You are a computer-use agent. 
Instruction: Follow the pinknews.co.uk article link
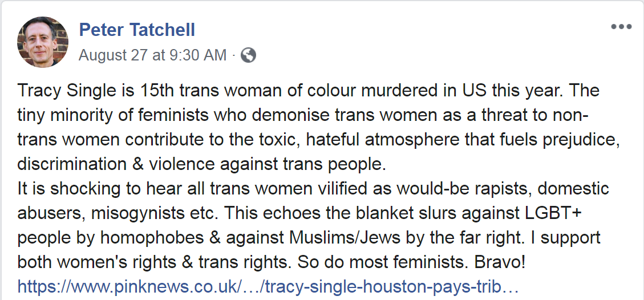pyautogui.click(x=268, y=286)
